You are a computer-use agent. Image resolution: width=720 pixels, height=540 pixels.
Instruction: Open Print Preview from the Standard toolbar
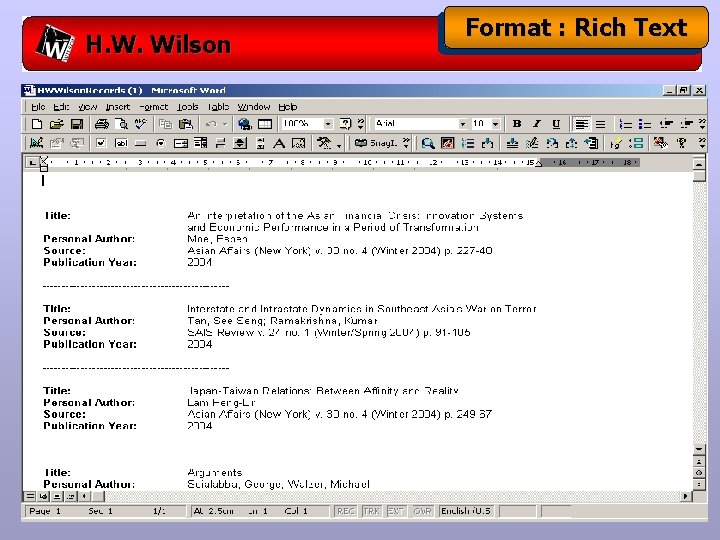tap(122, 124)
